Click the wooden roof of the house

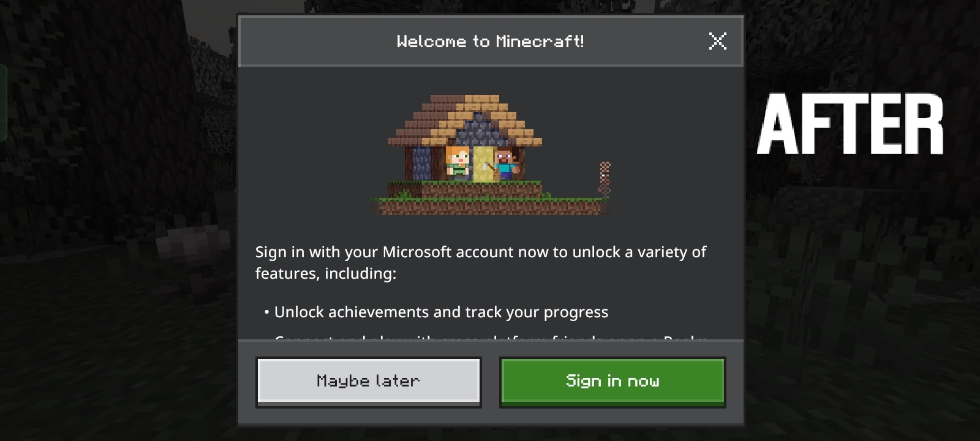464,119
